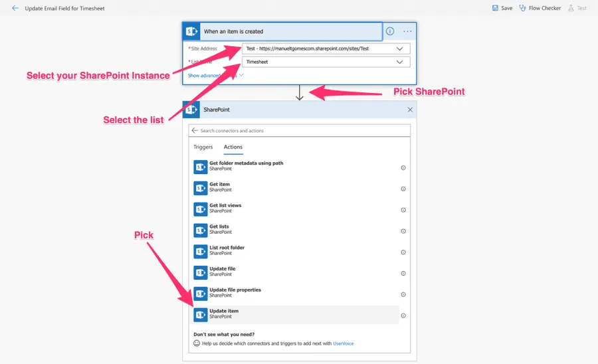The image size is (598, 364).
Task: Open the Flow Checker
Action: click(540, 9)
